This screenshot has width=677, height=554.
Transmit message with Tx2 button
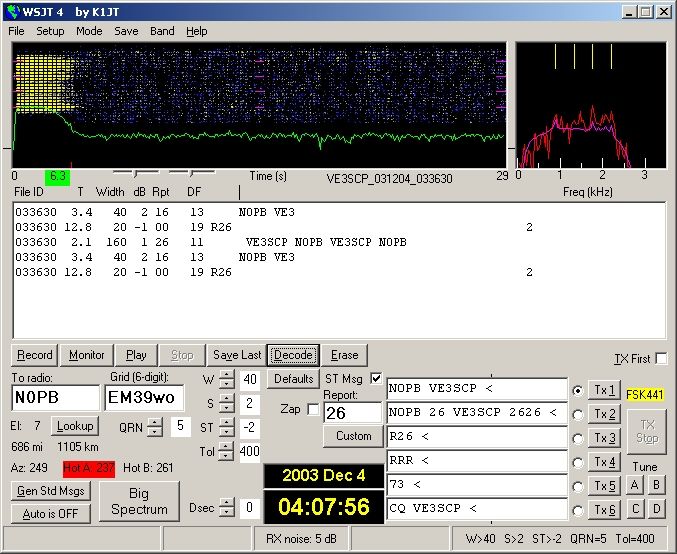click(604, 414)
